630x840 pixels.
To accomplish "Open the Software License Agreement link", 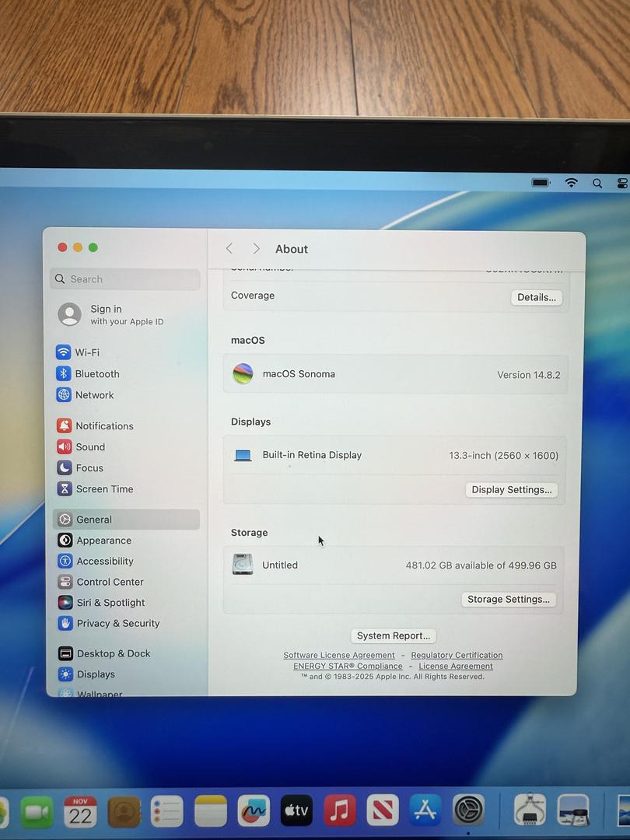I will [338, 655].
